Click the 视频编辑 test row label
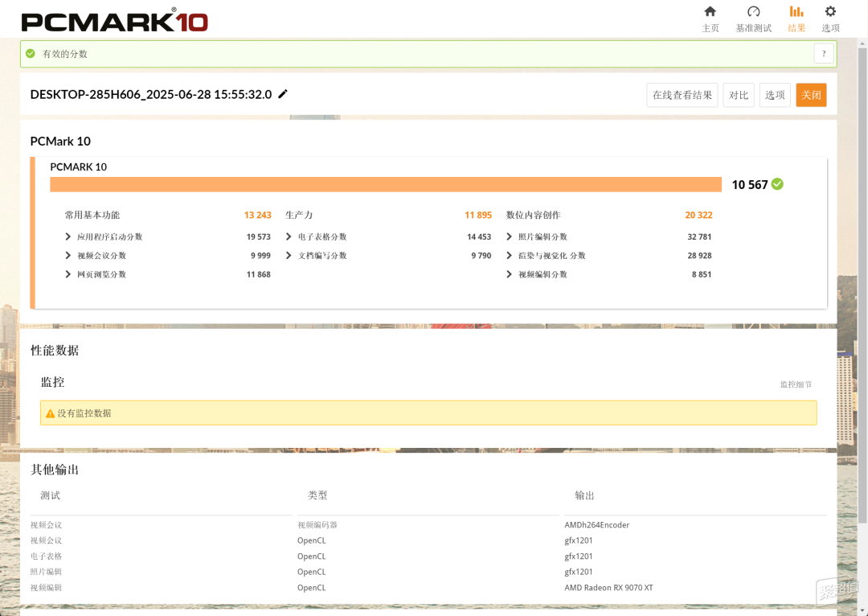 [46, 588]
